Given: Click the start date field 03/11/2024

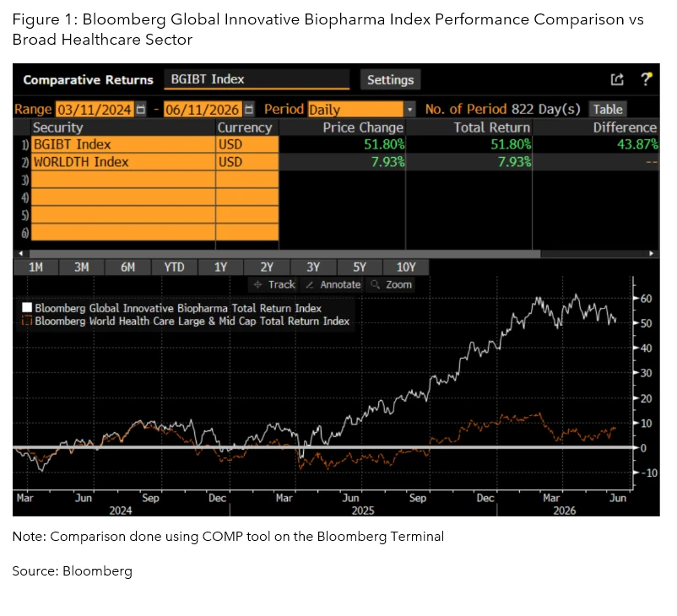Looking at the screenshot, I should 95,109.
